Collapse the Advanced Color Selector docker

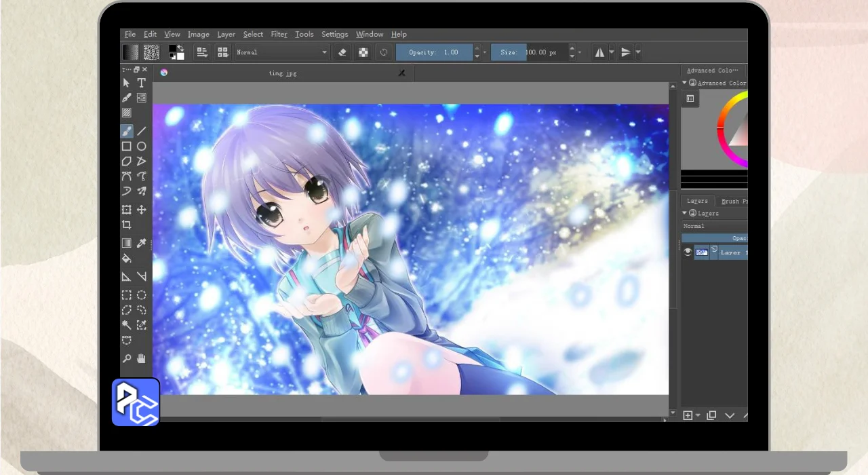click(x=685, y=83)
